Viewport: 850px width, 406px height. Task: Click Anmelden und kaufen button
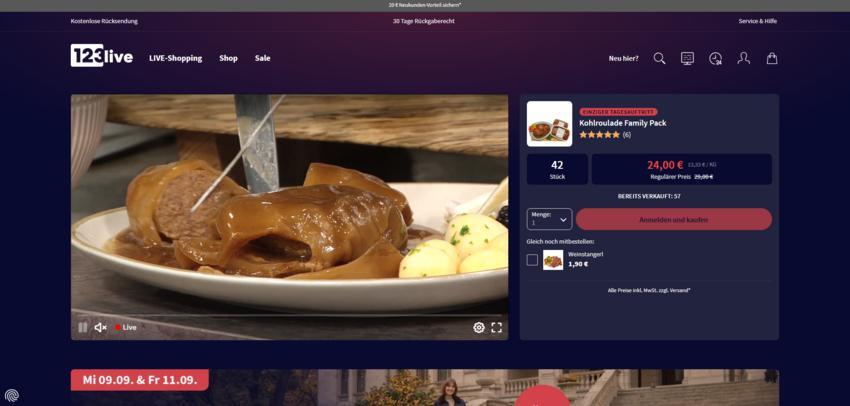click(x=674, y=220)
